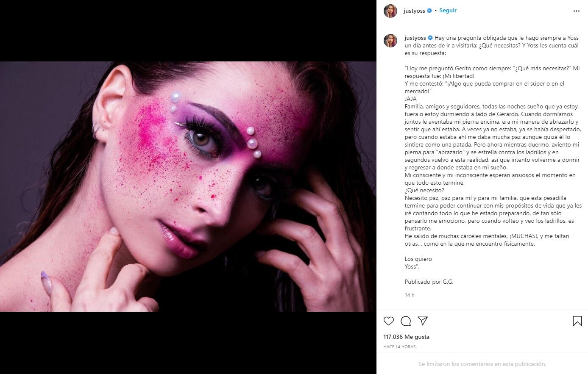Click justyoss username in the caption
This screenshot has height=374, width=588.
pyautogui.click(x=415, y=38)
